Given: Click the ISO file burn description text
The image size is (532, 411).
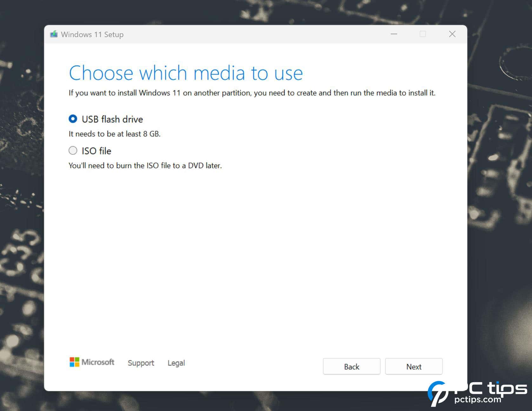Looking at the screenshot, I should coord(145,165).
